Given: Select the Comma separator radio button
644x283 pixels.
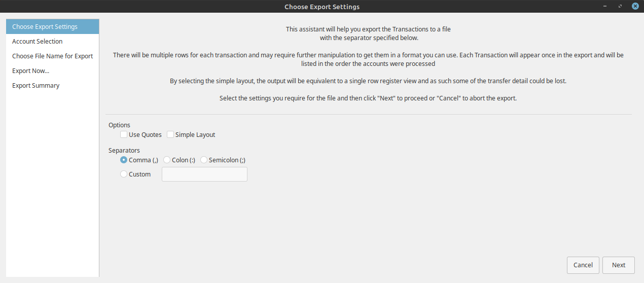Looking at the screenshot, I should [124, 160].
